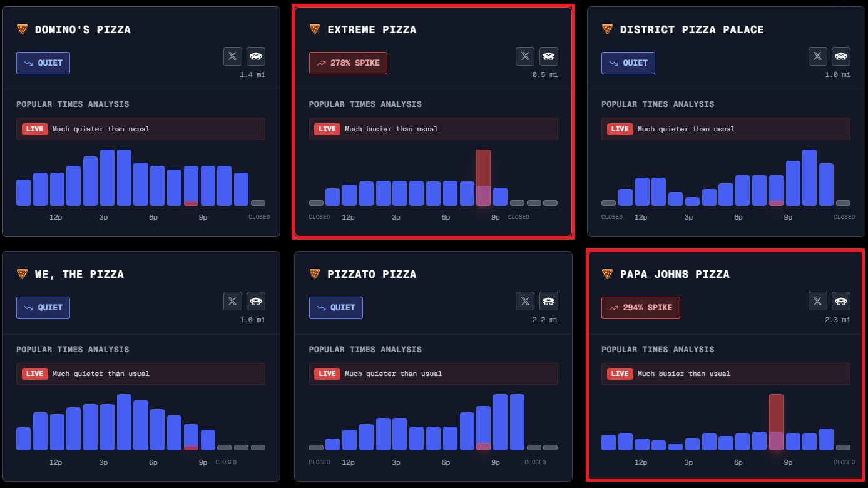Click the 9p axis label in Papa Johns chart

788,462
